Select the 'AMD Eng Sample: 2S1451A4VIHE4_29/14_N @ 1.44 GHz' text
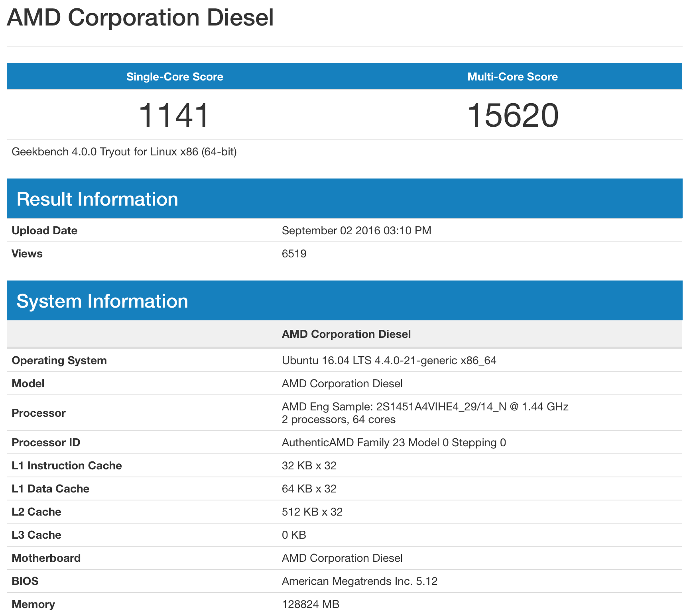The image size is (689, 616). tap(425, 406)
